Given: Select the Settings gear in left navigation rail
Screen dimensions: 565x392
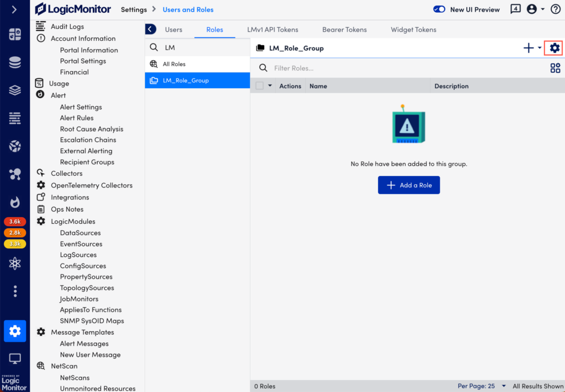Looking at the screenshot, I should (x=15, y=331).
